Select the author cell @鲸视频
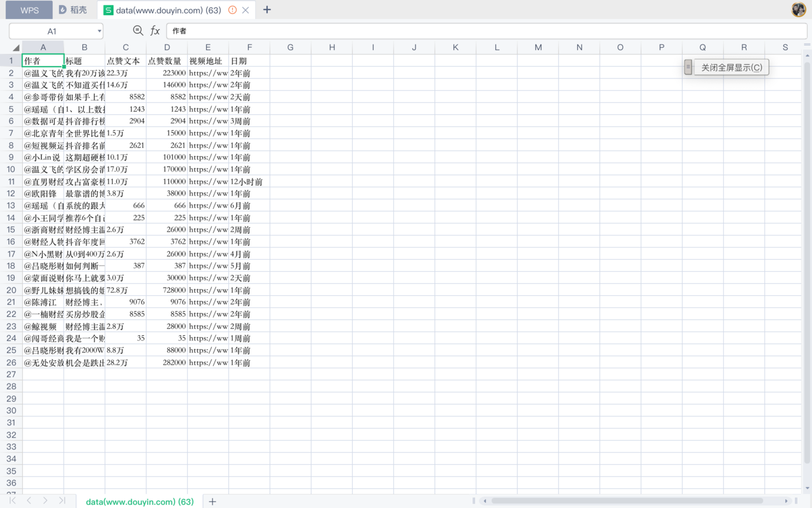This screenshot has width=812, height=508. click(x=43, y=326)
